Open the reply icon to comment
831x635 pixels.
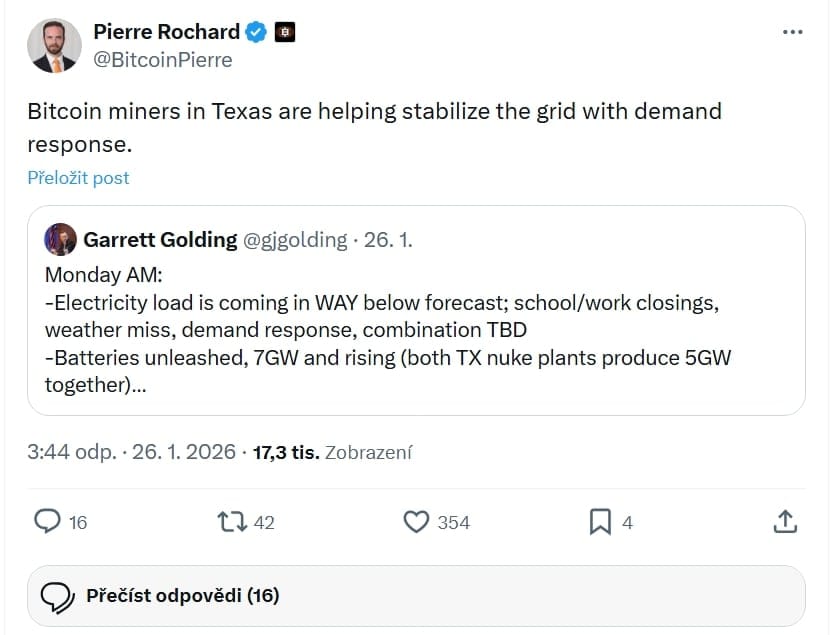[x=48, y=522]
